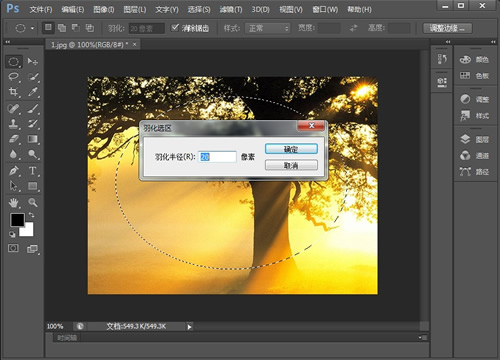Reset default foreground and background colors
500x360 pixels.
click(12, 234)
